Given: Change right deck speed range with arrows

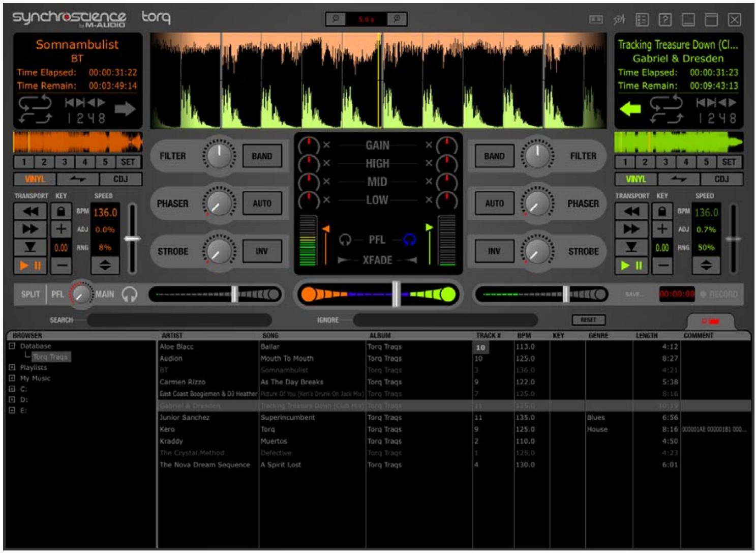Looking at the screenshot, I should coord(706,265).
